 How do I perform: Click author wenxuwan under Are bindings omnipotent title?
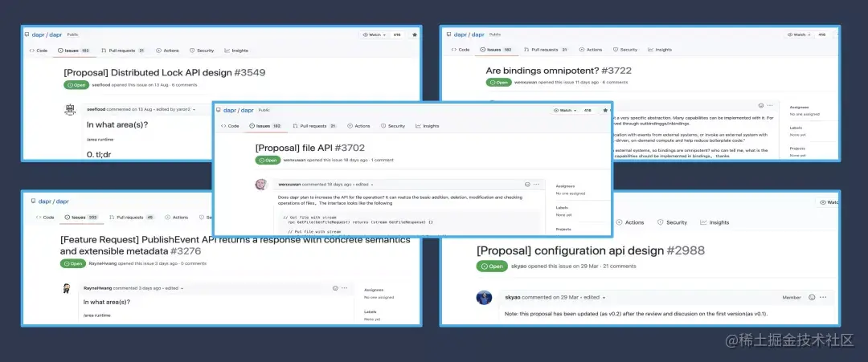(x=525, y=83)
